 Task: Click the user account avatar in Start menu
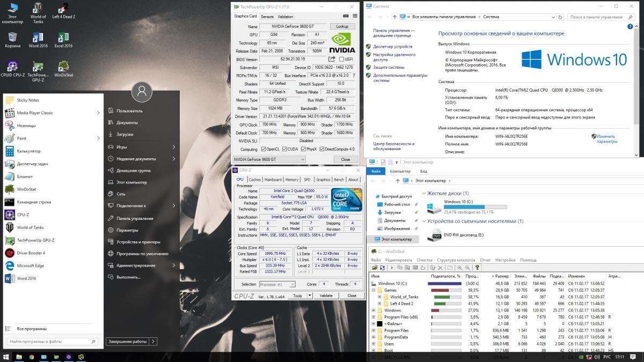coord(142,92)
